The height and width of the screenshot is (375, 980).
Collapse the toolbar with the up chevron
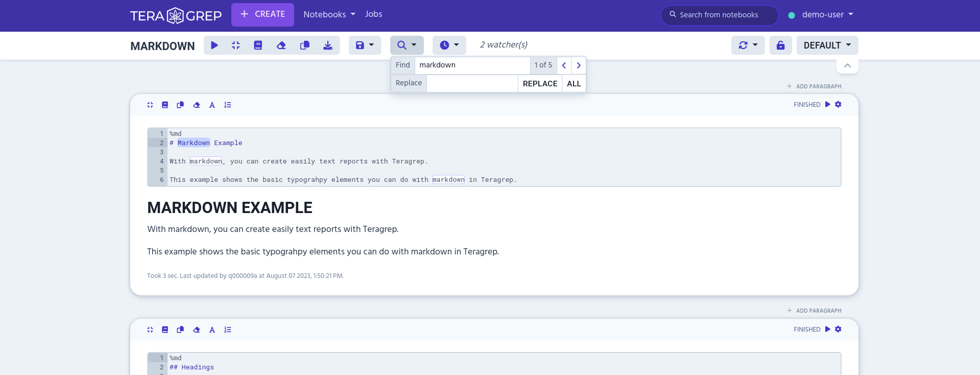pos(847,65)
